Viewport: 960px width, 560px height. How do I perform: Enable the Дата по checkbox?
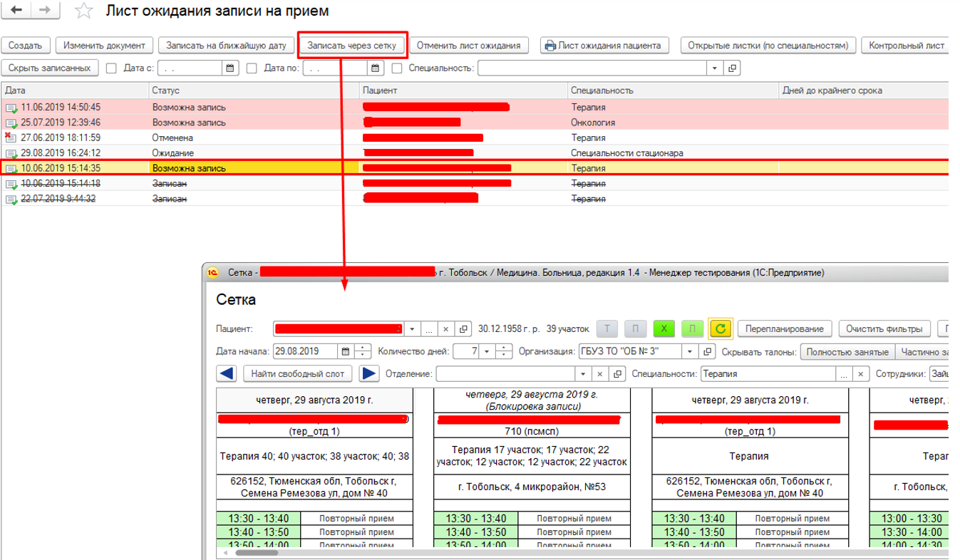point(252,68)
